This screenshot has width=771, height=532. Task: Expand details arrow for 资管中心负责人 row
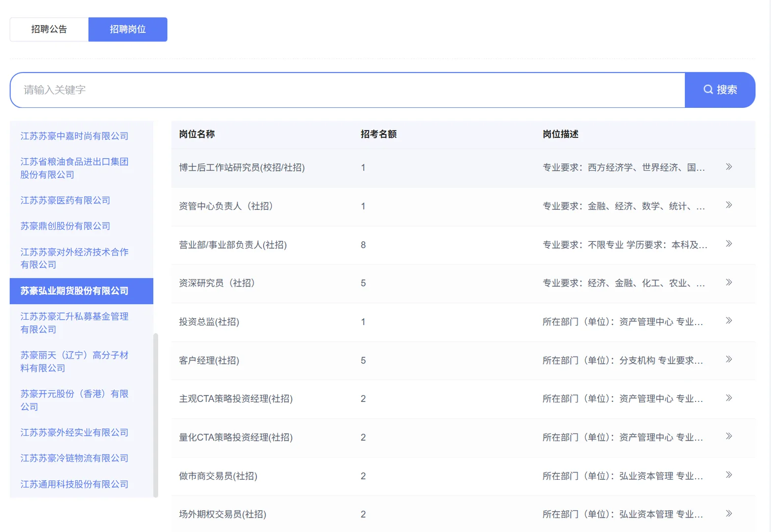tap(729, 205)
